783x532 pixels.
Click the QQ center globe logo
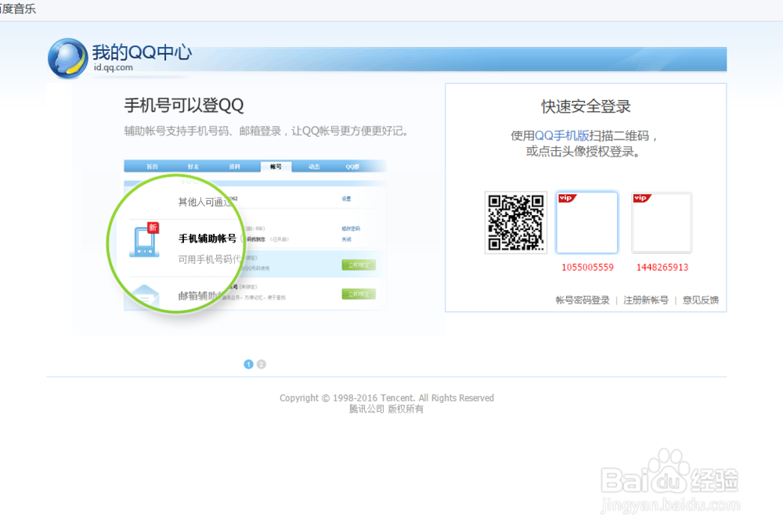point(68,59)
